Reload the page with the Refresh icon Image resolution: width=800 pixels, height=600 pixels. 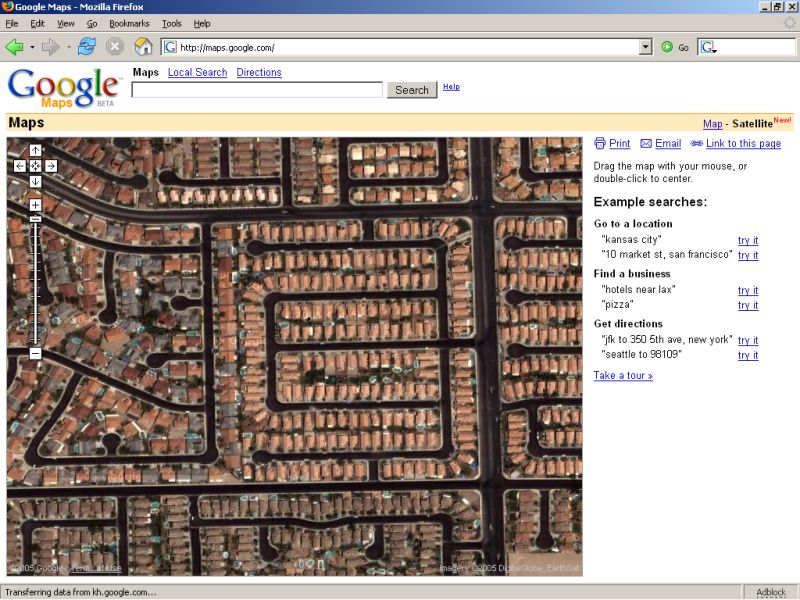click(87, 46)
